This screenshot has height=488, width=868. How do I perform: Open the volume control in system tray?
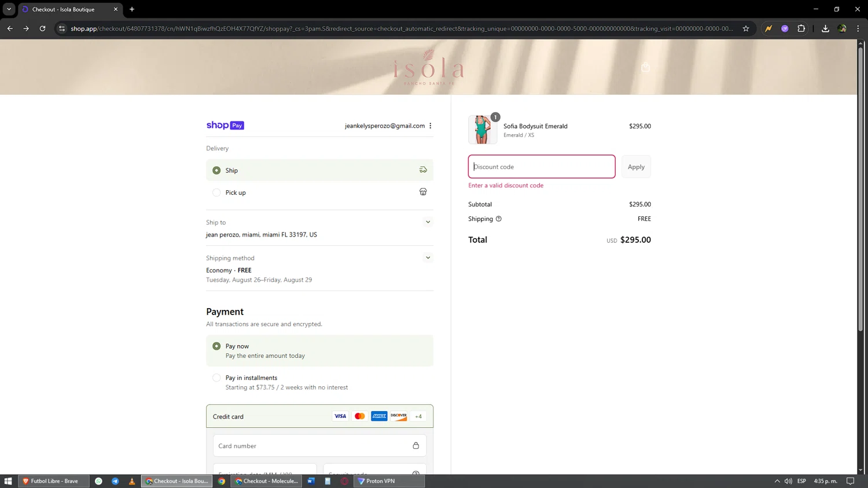point(788,481)
